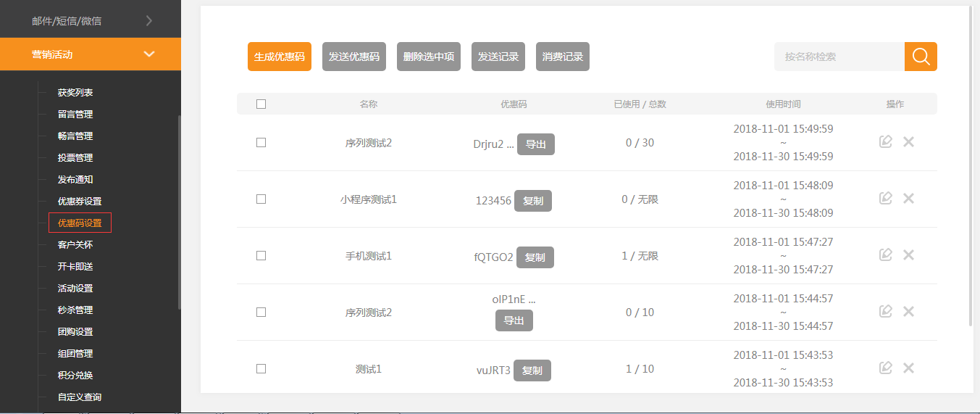
Task: Open 优惠券设置 in the sidebar
Action: click(x=80, y=202)
